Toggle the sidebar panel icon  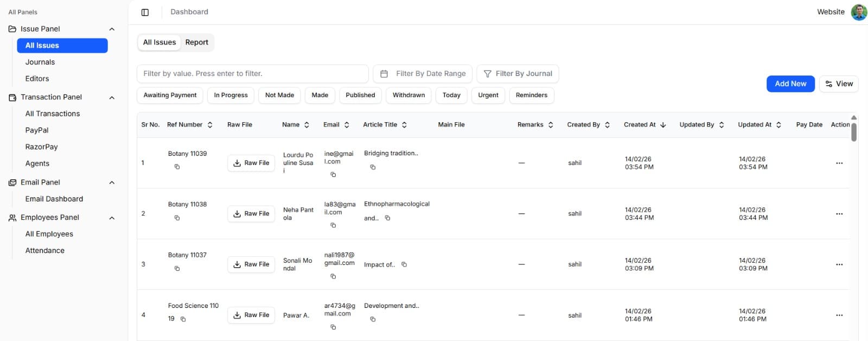145,12
